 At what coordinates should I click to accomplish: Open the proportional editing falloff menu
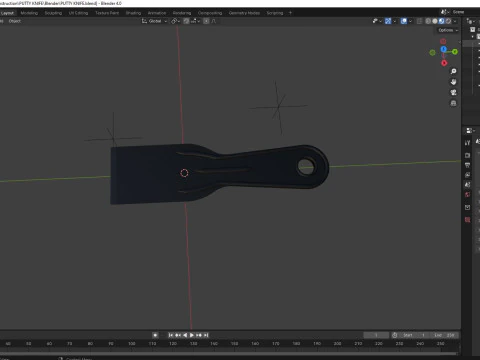(x=214, y=21)
